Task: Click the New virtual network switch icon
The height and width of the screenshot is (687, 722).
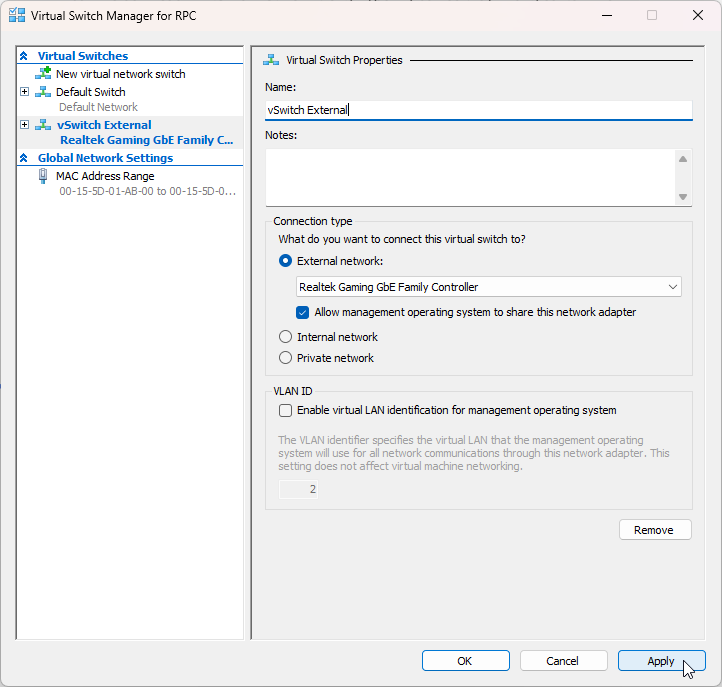Action: pyautogui.click(x=43, y=74)
